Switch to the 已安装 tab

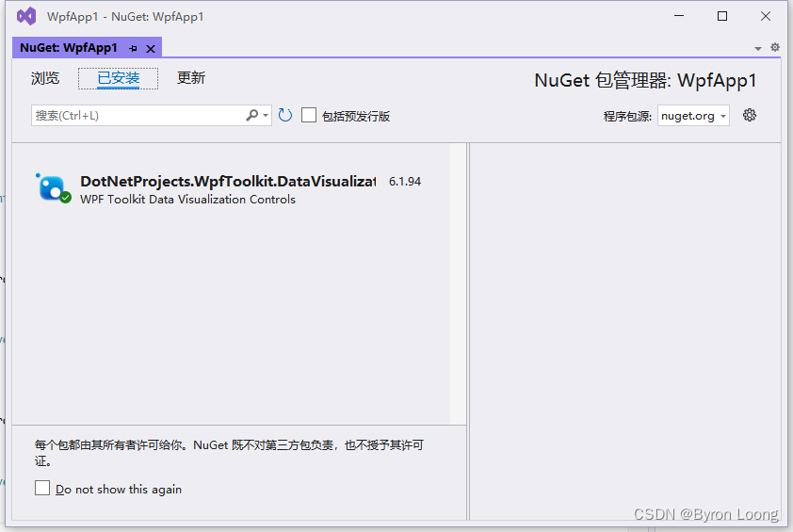pyautogui.click(x=119, y=78)
